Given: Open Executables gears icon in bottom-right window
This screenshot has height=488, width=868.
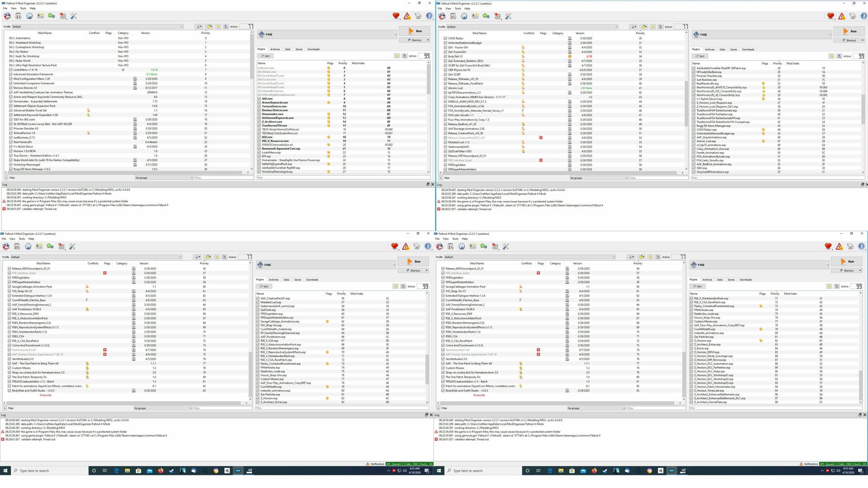Looking at the screenshot, I should pos(484,247).
